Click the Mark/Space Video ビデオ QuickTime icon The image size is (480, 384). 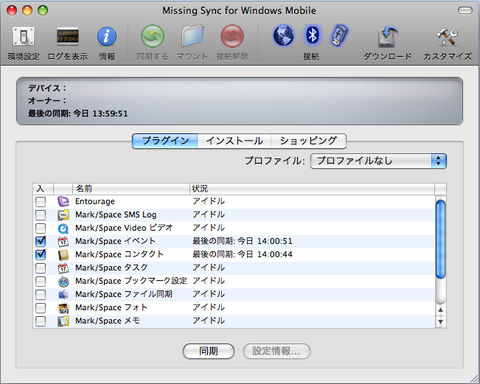63,228
